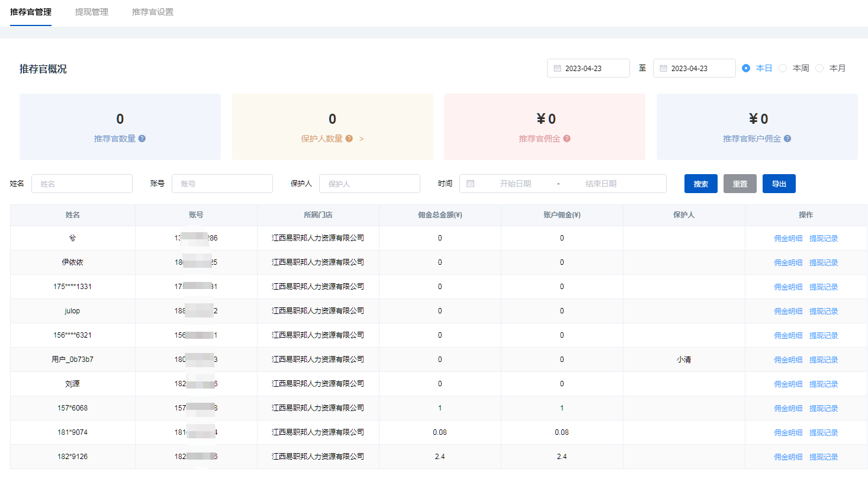Open 提现记录 for 156****6321

click(x=824, y=336)
